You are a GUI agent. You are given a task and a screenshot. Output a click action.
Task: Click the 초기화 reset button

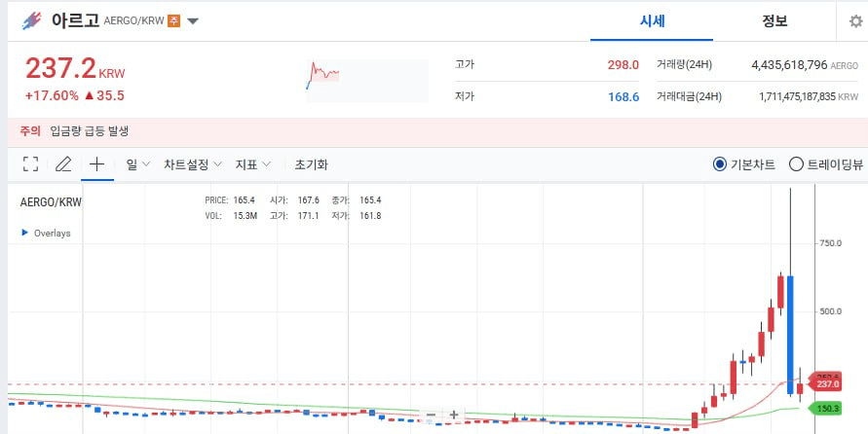pos(311,164)
